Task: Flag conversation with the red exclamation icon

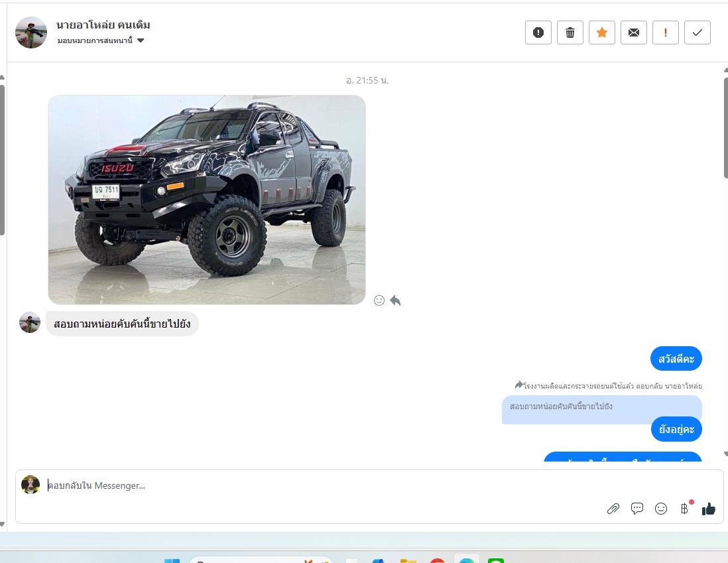Action: click(x=665, y=32)
